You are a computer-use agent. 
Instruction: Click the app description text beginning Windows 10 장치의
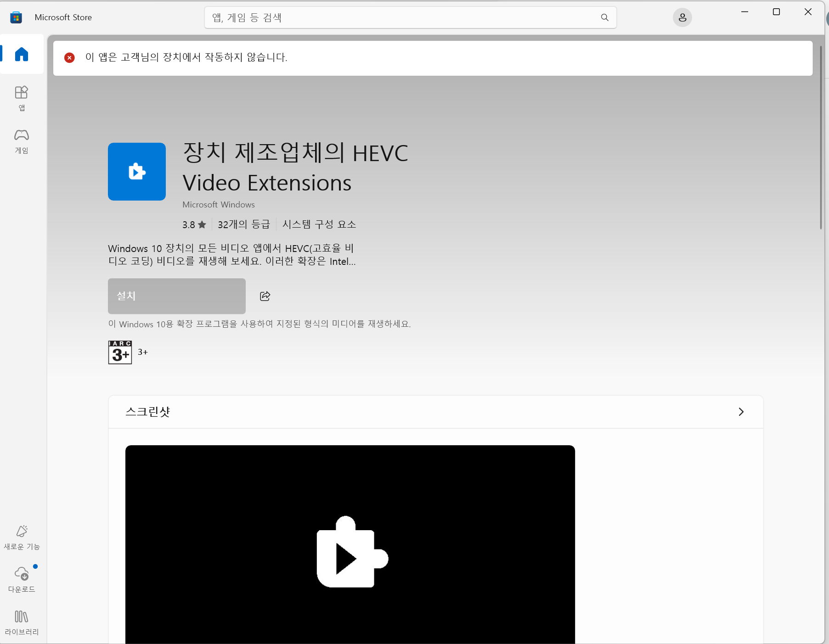pyautogui.click(x=232, y=255)
